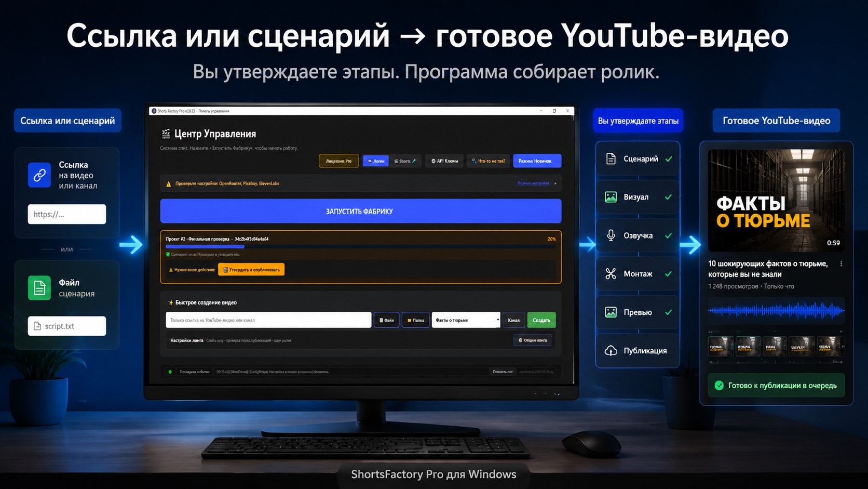
Task: Click the blue audio waveform
Action: (776, 311)
